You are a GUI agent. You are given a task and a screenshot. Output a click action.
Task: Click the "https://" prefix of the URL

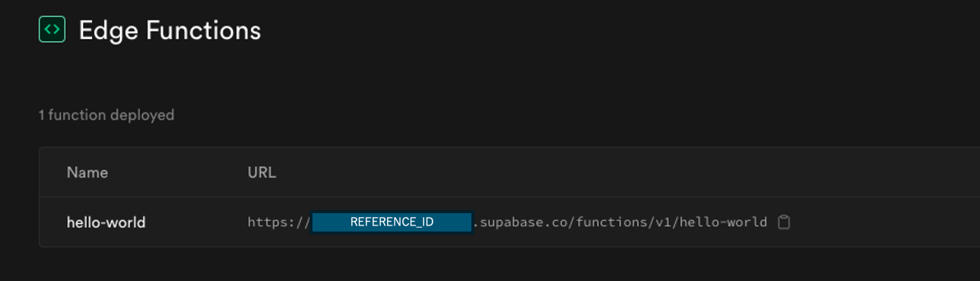coord(278,222)
